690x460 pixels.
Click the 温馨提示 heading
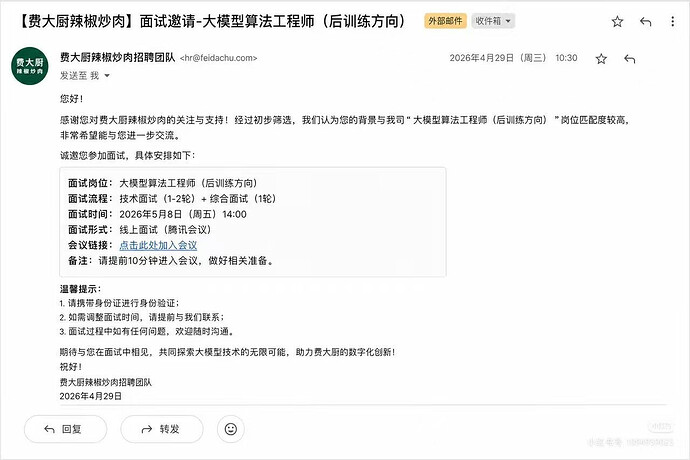(81, 289)
